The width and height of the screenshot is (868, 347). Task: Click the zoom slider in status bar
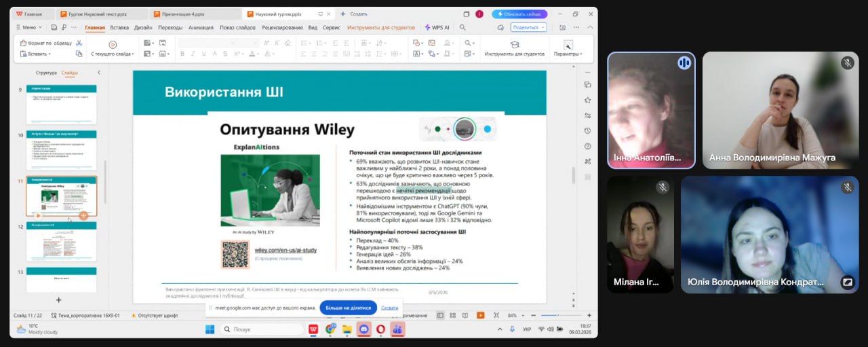[x=558, y=315]
